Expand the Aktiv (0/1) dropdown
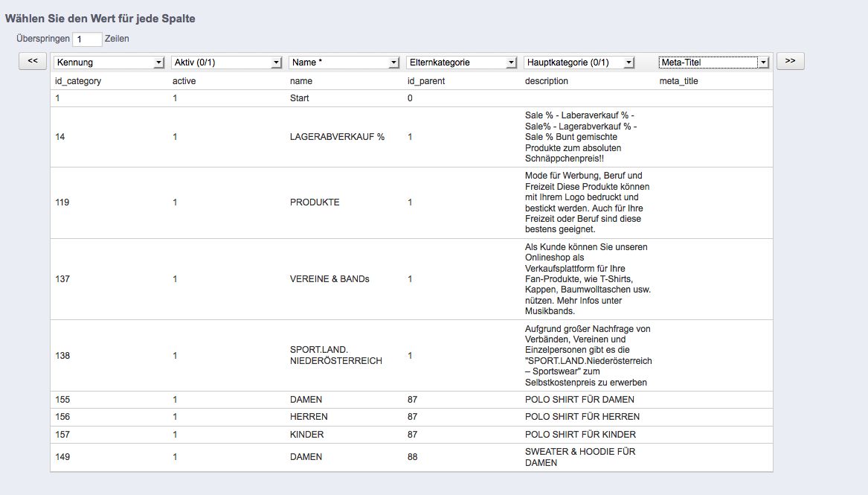Image resolution: width=868 pixels, height=495 pixels. coord(227,63)
